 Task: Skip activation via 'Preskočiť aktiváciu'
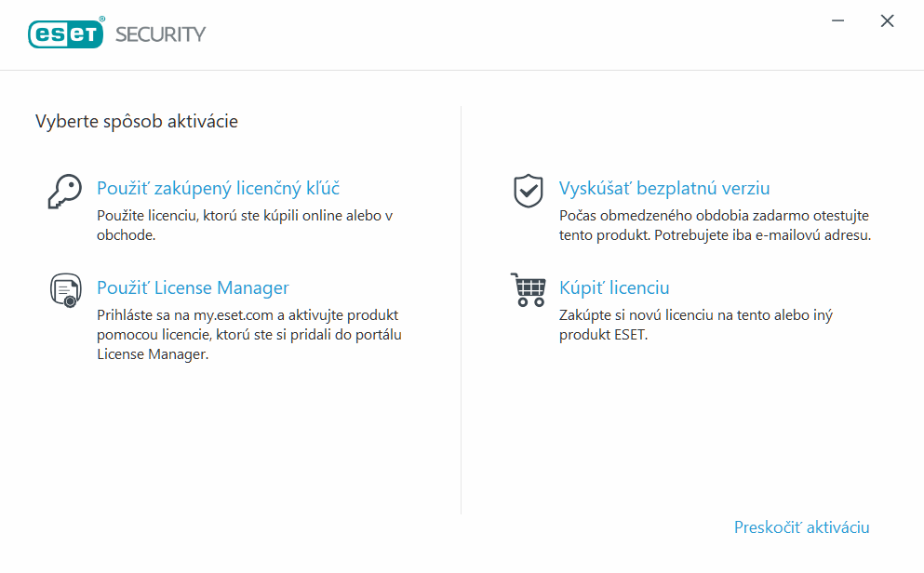pyautogui.click(x=801, y=527)
